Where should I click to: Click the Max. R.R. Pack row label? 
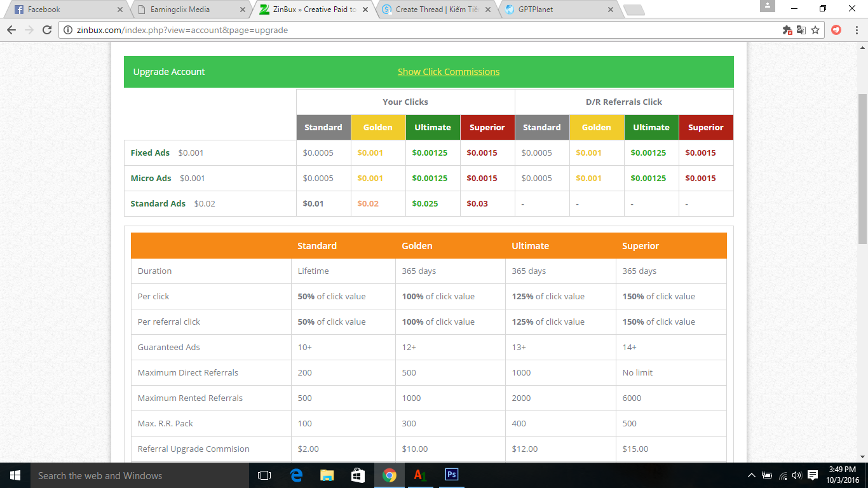click(x=165, y=423)
